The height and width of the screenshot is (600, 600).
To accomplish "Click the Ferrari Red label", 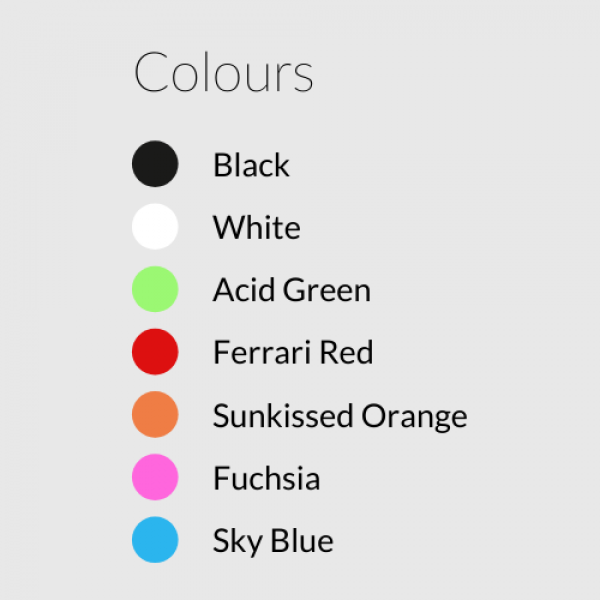I will click(x=293, y=352).
